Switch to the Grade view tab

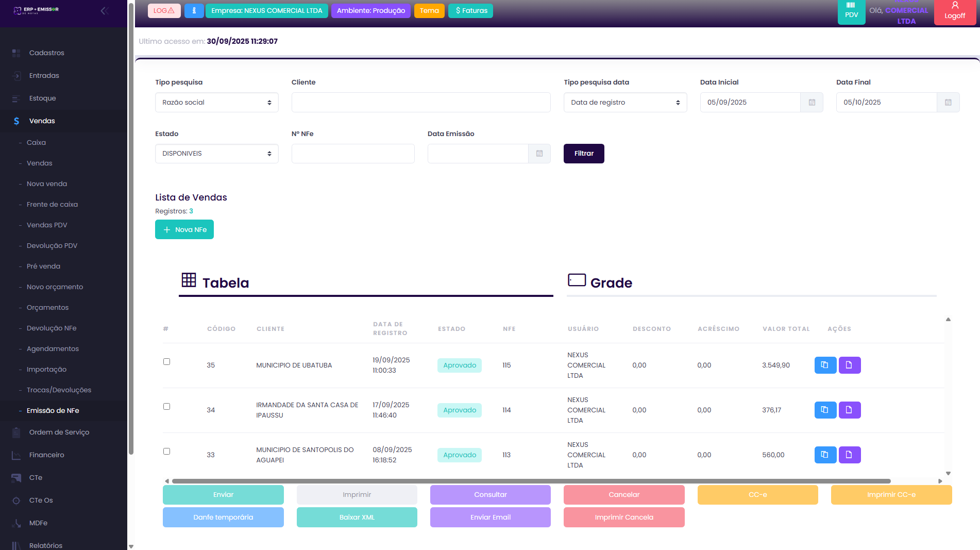(x=611, y=282)
